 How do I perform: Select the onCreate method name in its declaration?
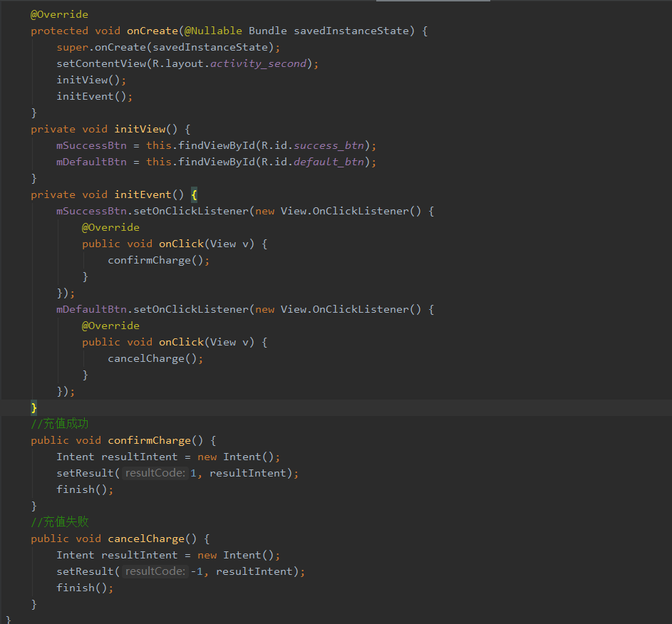(x=152, y=31)
